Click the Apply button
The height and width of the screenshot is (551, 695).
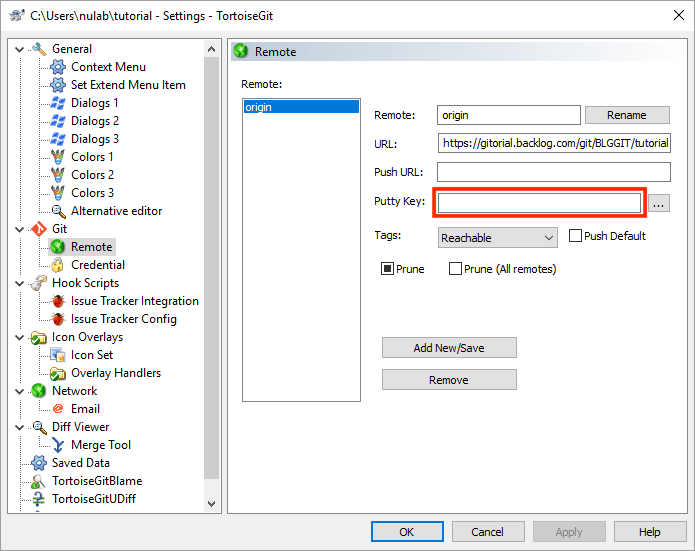click(569, 531)
